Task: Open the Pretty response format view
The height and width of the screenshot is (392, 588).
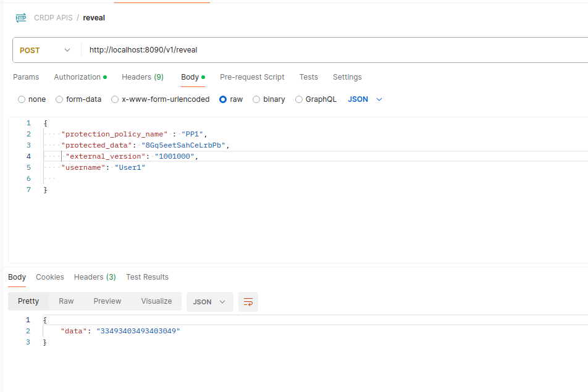Action: (28, 301)
